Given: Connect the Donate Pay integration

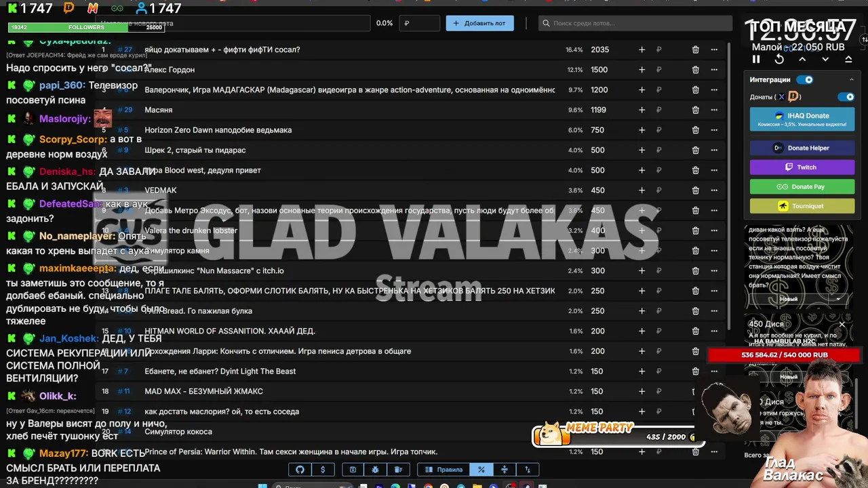Looking at the screenshot, I should (x=802, y=186).
